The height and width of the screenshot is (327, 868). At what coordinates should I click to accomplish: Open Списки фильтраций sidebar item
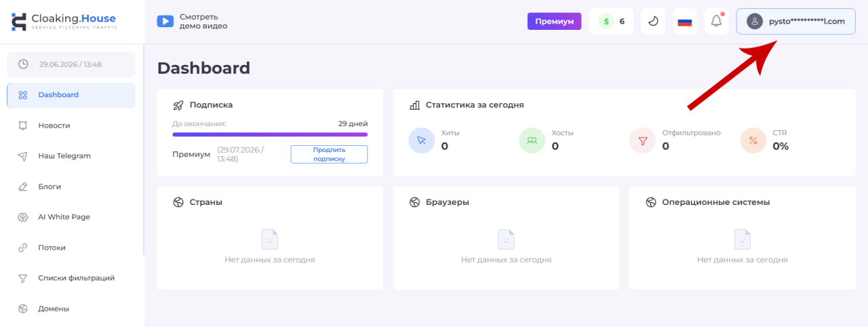(71, 278)
